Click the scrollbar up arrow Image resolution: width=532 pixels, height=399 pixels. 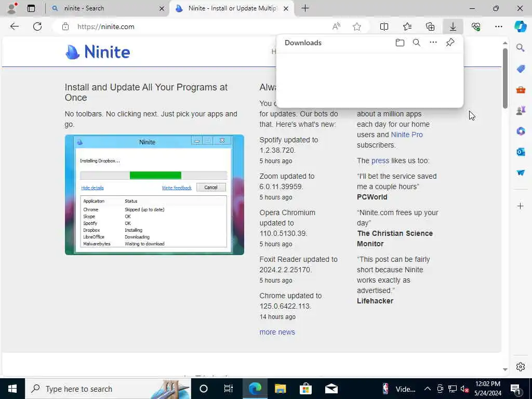[505, 43]
